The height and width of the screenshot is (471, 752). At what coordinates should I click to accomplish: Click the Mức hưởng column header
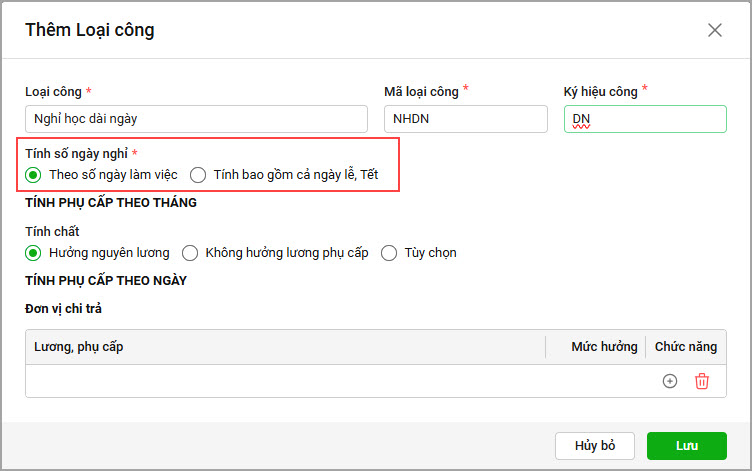click(x=604, y=347)
